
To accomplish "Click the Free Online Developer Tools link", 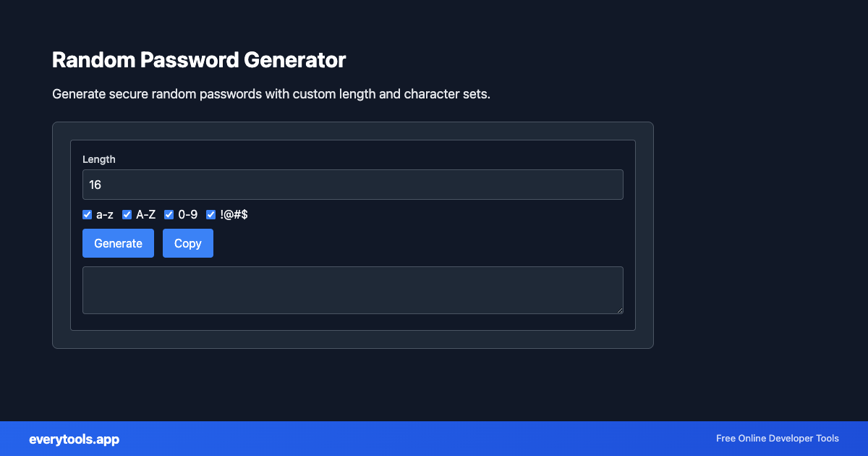I will [777, 439].
